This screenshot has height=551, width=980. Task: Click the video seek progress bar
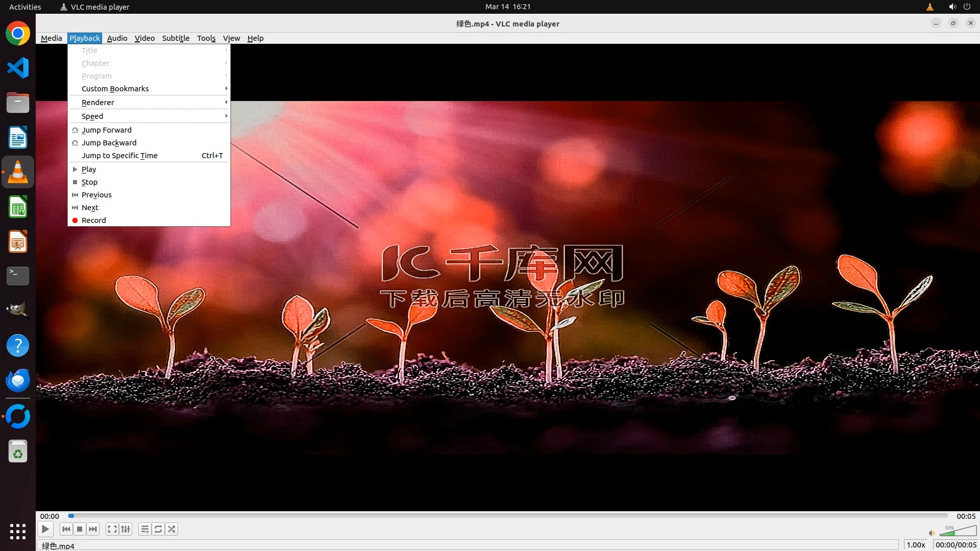tap(508, 516)
